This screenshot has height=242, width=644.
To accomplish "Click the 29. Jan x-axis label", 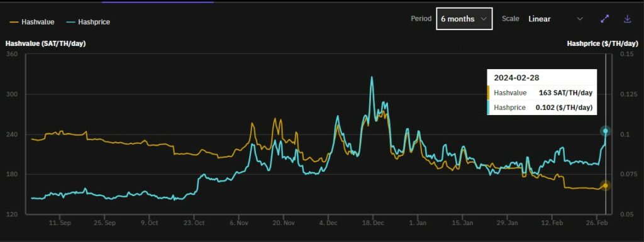I will (x=507, y=223).
